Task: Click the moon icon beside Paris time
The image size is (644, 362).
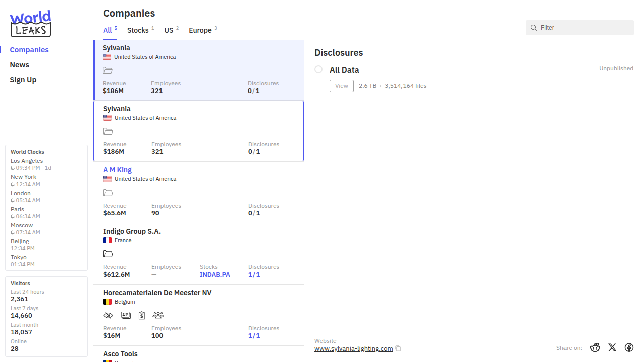Action: click(x=13, y=217)
